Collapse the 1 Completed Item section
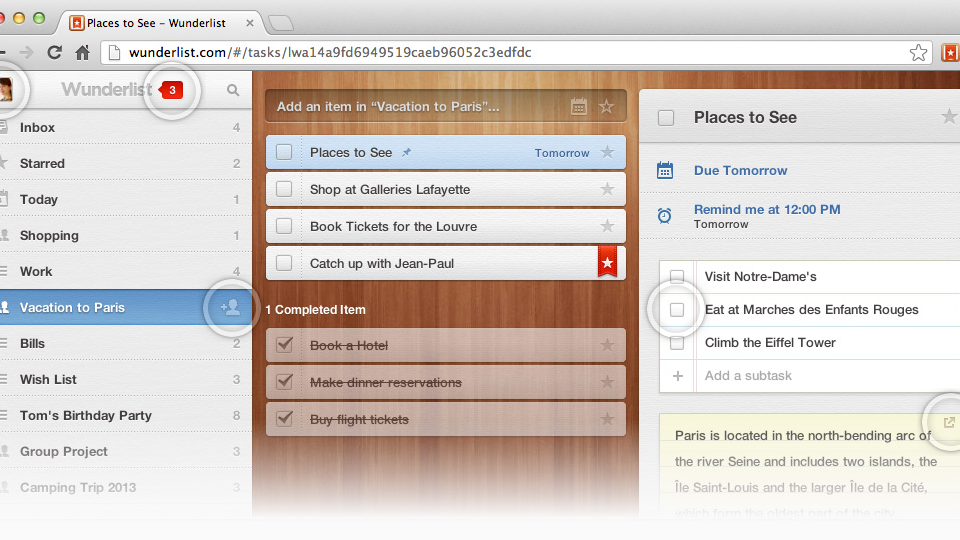The width and height of the screenshot is (960, 540). pos(316,310)
